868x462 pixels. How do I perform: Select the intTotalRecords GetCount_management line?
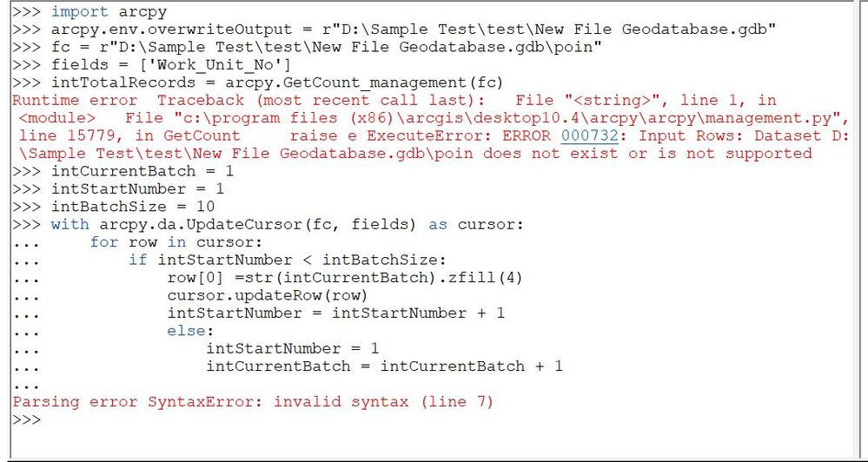[277, 82]
